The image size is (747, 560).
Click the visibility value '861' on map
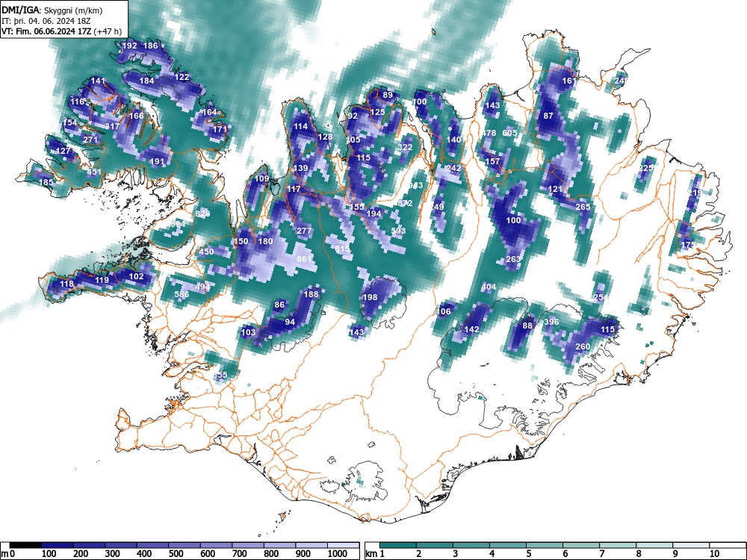[x=304, y=260]
